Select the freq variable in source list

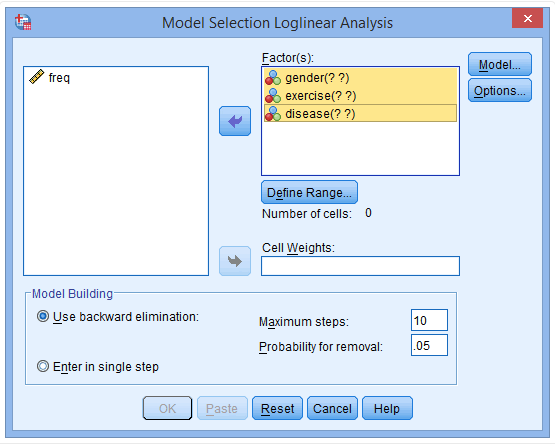pos(116,77)
